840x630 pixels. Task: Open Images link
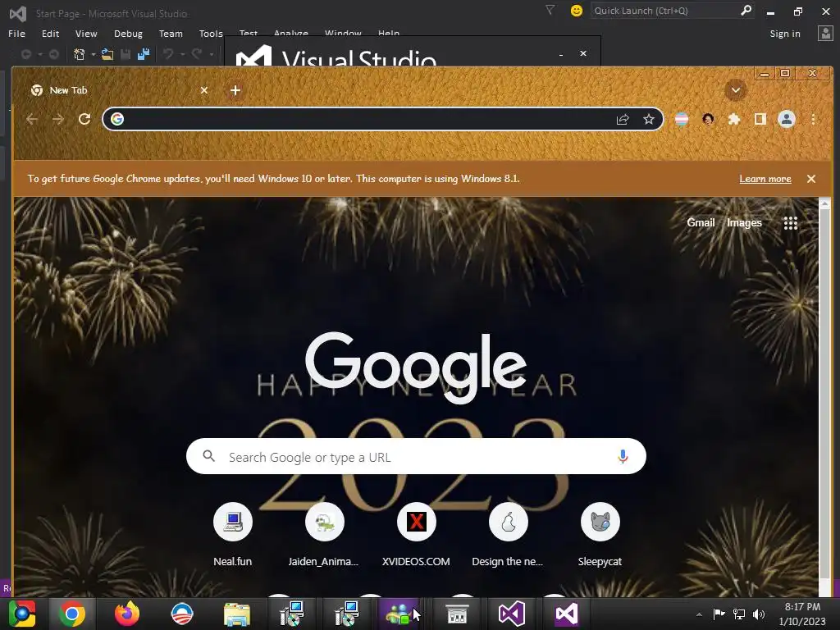[744, 223]
